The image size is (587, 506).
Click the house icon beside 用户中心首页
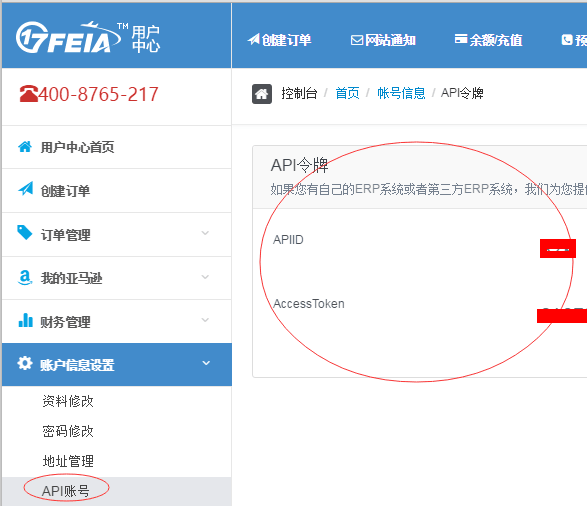[x=25, y=147]
